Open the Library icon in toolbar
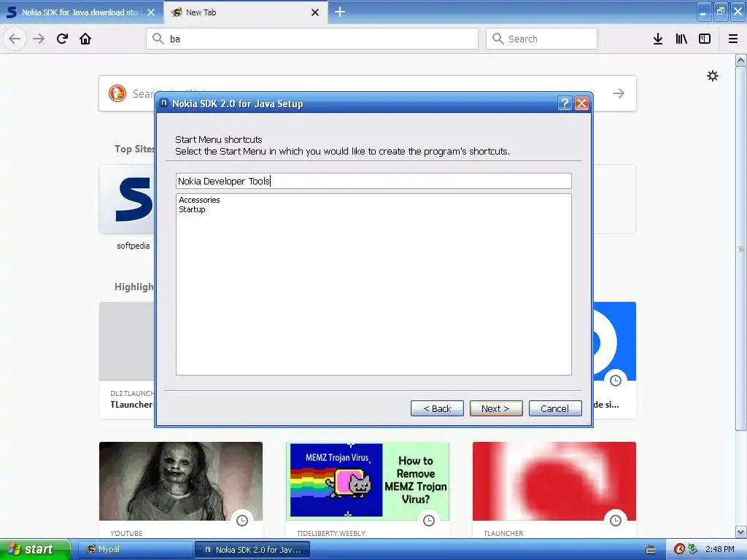This screenshot has height=560, width=747. [x=681, y=39]
